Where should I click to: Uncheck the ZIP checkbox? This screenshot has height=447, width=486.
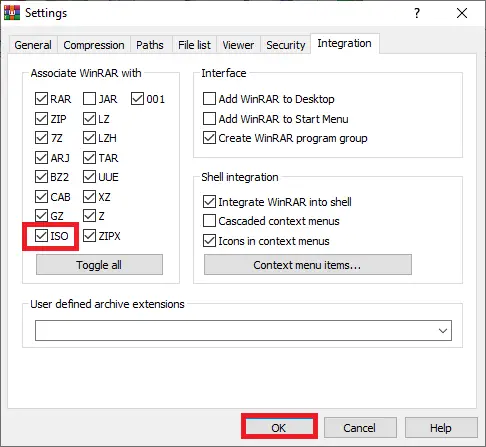tap(41, 118)
